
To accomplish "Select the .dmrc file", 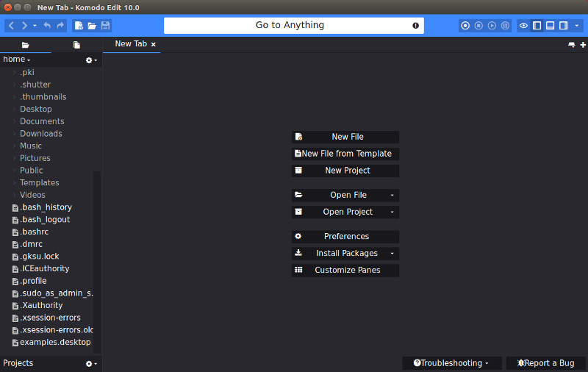I will (x=31, y=244).
